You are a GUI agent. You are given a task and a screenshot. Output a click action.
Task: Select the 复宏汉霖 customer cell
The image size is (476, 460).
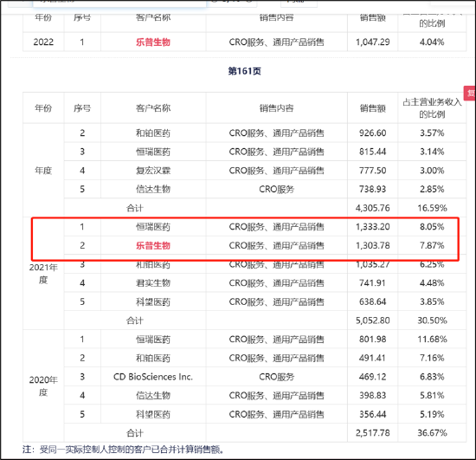(153, 171)
